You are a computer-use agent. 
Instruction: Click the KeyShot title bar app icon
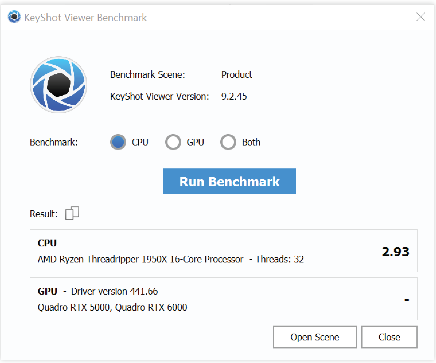pos(14,17)
